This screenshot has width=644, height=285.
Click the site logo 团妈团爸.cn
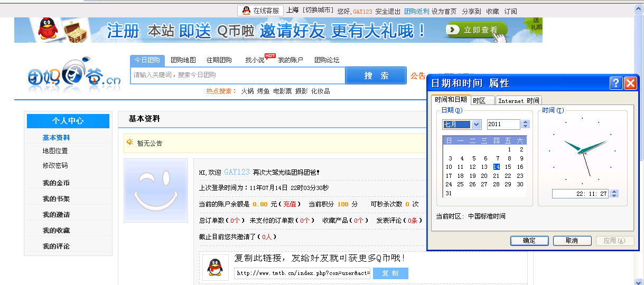pos(74,75)
